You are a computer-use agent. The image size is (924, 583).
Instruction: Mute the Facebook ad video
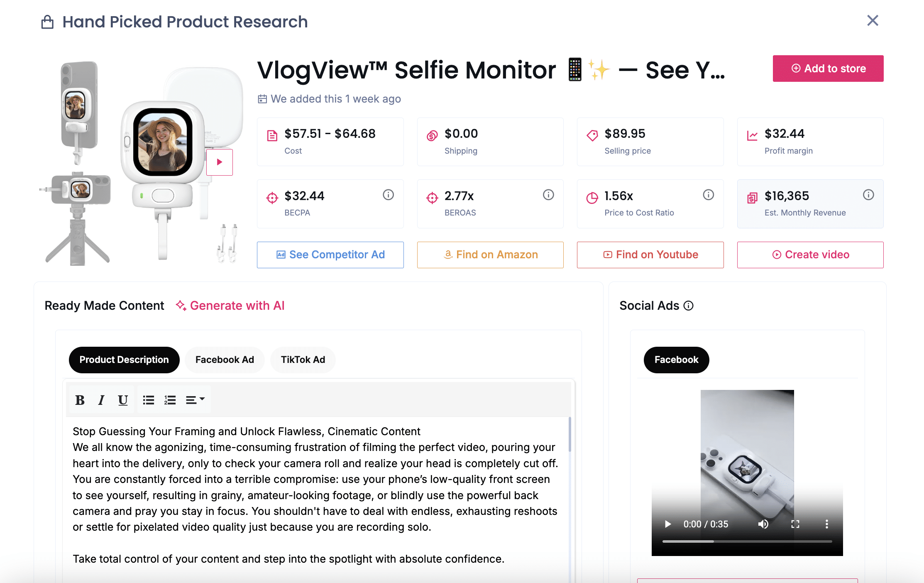click(763, 524)
